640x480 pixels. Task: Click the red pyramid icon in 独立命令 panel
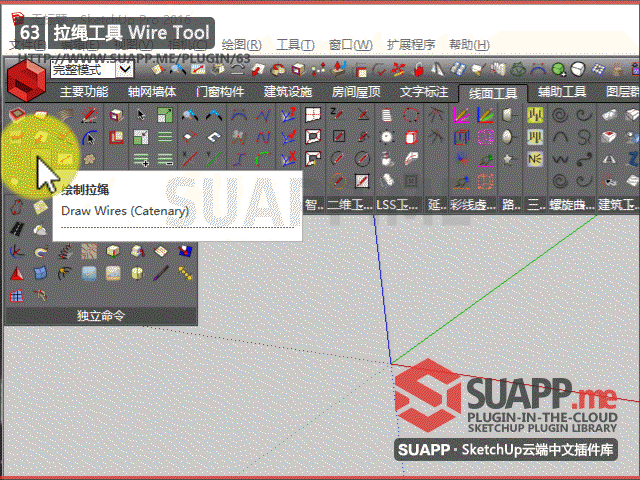pos(16,273)
